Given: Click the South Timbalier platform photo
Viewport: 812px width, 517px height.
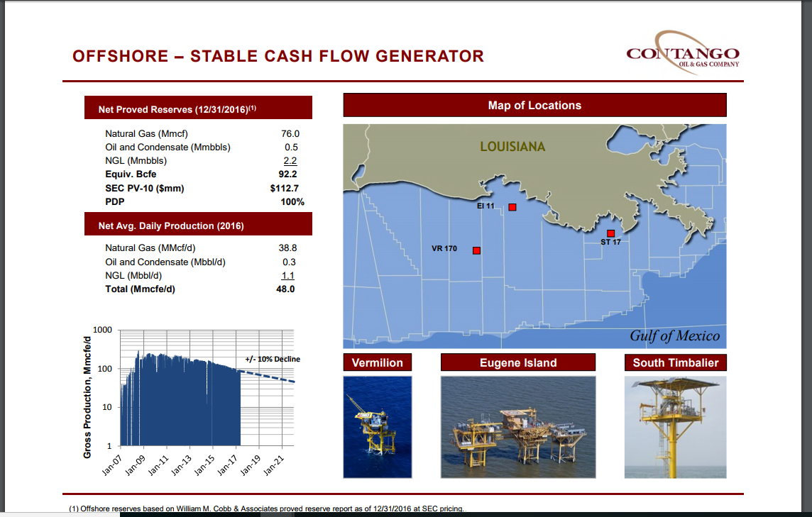Looking at the screenshot, I should pos(674,427).
